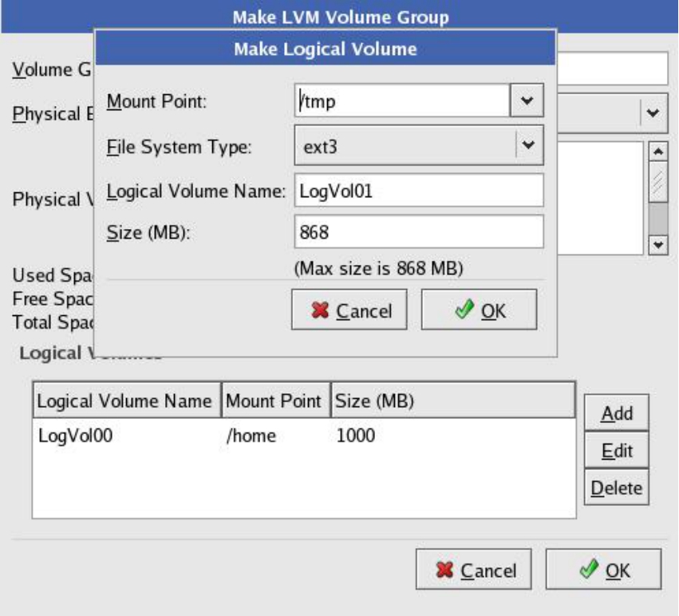Click the Size (MB) input field
The image size is (679, 616).
tap(418, 232)
